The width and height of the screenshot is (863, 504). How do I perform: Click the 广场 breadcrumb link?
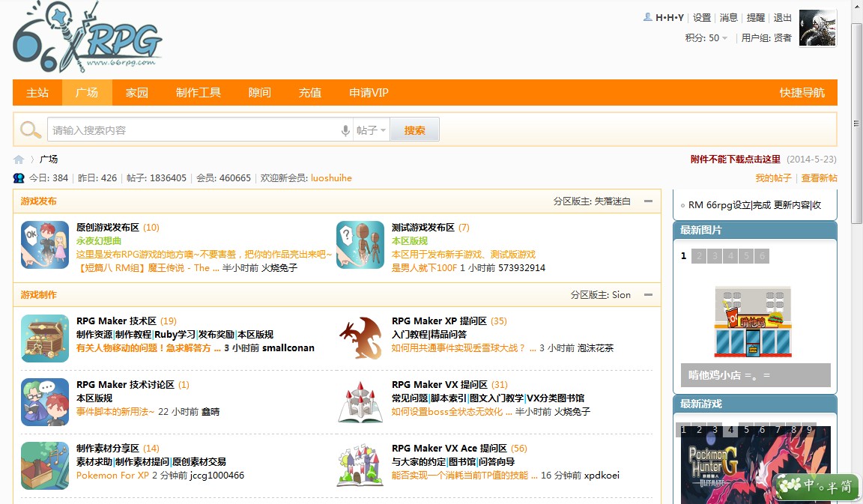49,159
